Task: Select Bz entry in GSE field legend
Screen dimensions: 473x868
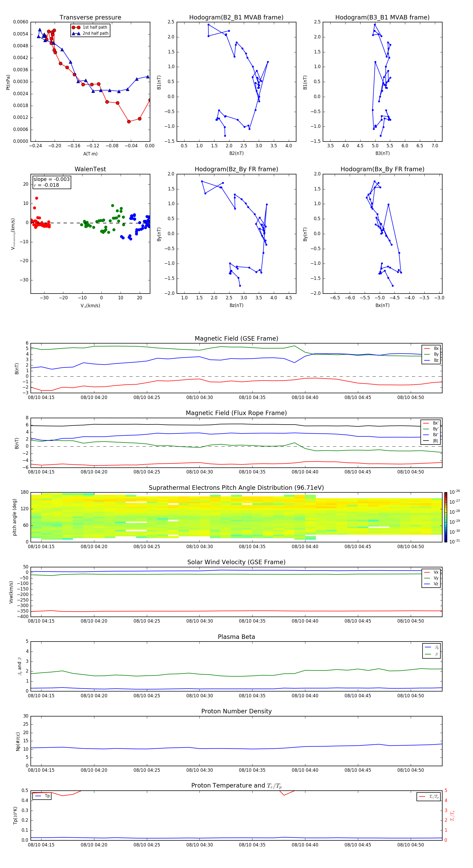Action: click(431, 360)
